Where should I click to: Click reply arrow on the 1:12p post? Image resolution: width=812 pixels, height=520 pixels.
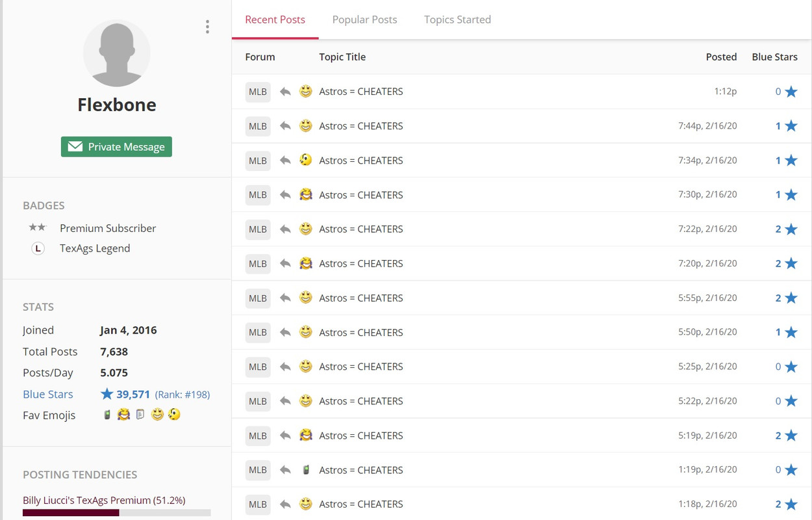[x=285, y=92]
